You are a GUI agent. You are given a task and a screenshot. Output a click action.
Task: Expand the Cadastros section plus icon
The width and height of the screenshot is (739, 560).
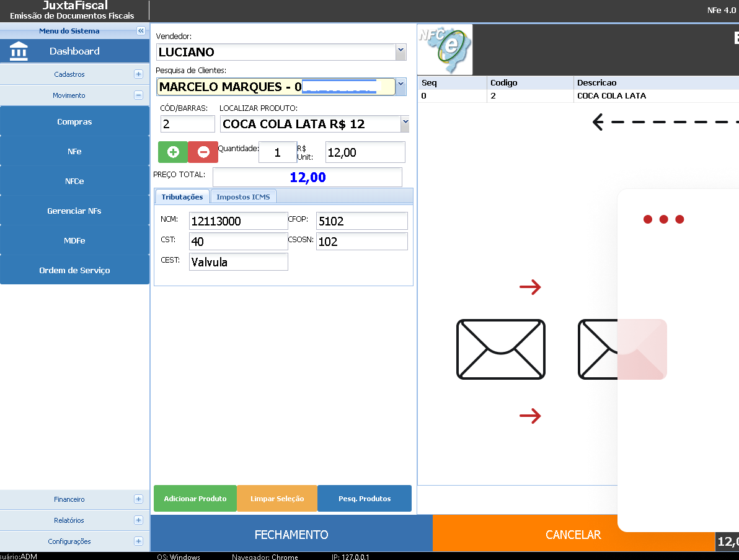pyautogui.click(x=138, y=74)
